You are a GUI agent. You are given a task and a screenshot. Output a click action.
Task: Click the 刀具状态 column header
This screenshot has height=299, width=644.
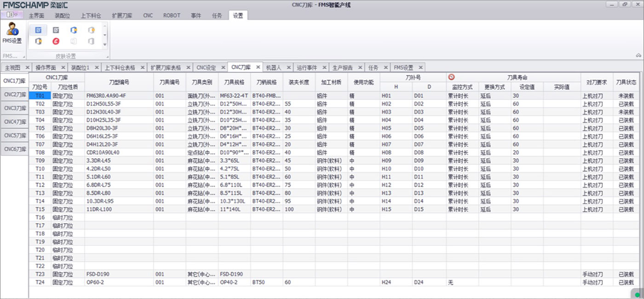click(x=626, y=82)
